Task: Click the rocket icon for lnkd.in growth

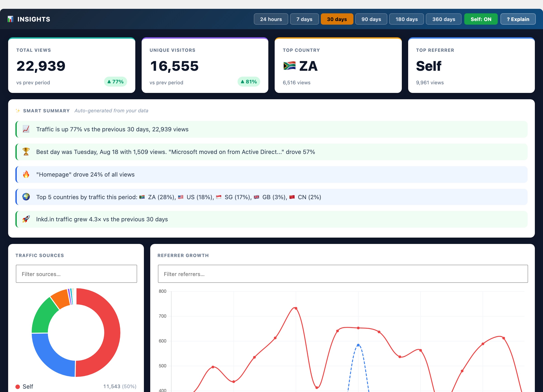Action: coord(26,219)
